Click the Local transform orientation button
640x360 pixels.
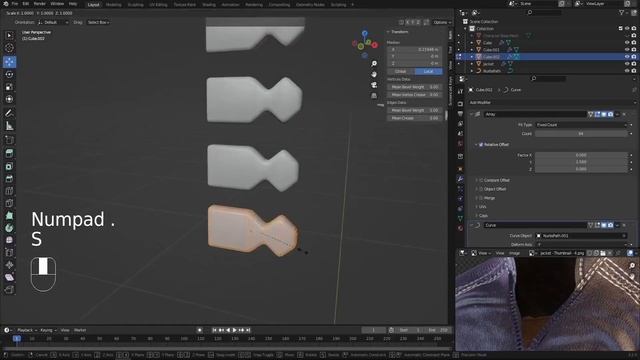point(428,71)
